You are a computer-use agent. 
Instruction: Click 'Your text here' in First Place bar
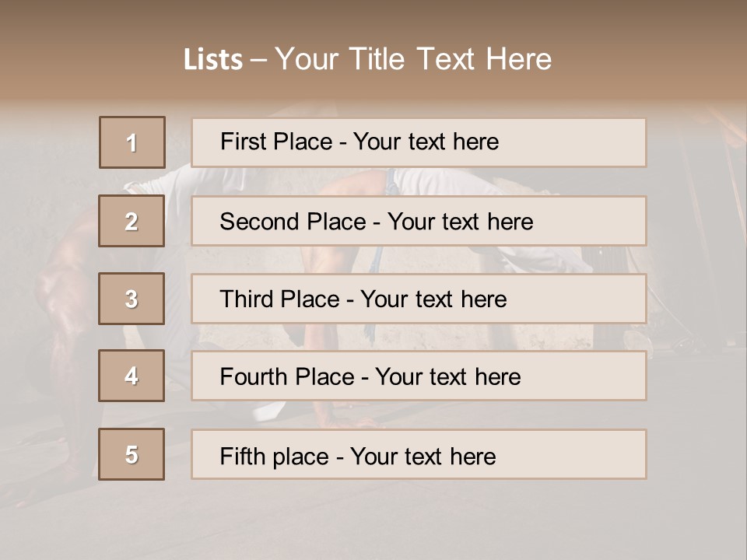click(x=426, y=142)
